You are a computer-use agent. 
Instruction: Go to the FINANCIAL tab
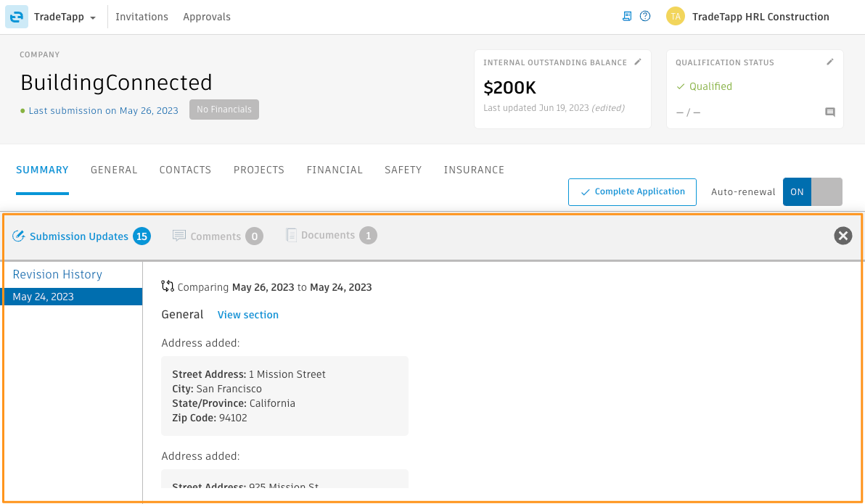[335, 170]
